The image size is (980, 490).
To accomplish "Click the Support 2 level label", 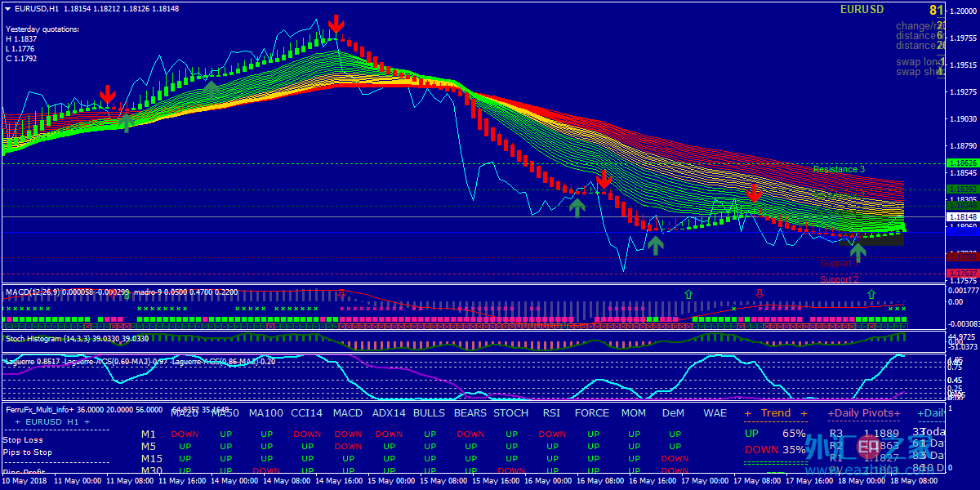I will click(x=839, y=279).
